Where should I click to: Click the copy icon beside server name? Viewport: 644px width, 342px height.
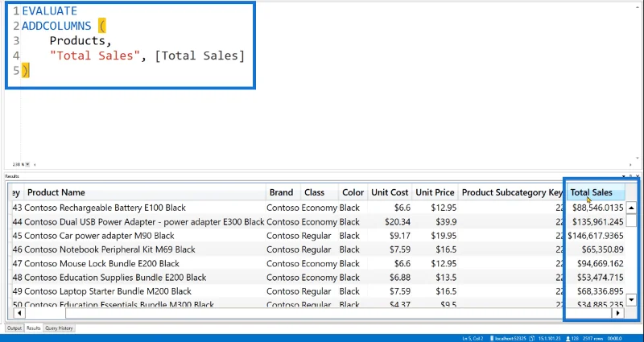pos(531,338)
